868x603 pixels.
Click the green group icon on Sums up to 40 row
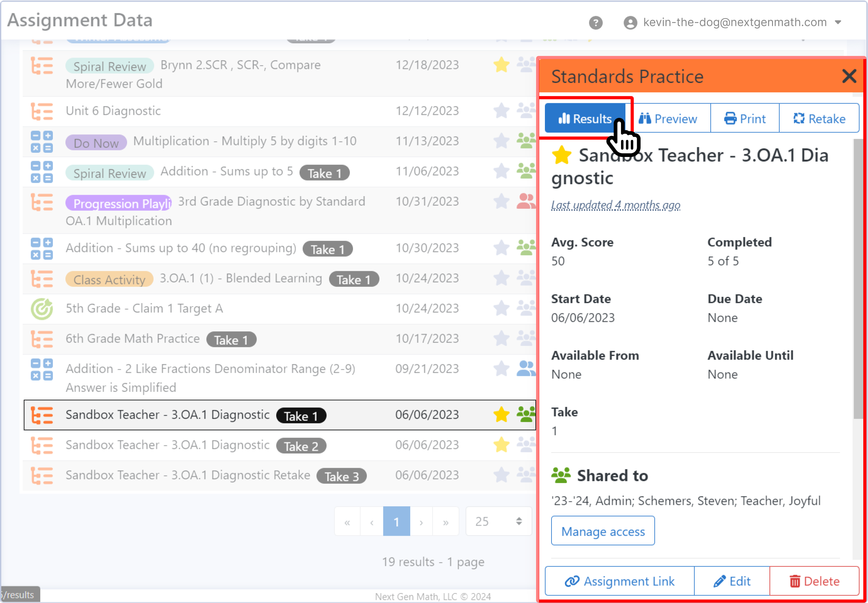526,248
